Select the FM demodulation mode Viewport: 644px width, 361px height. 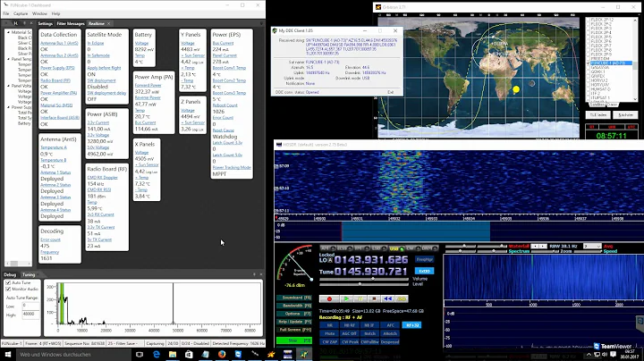361,248
